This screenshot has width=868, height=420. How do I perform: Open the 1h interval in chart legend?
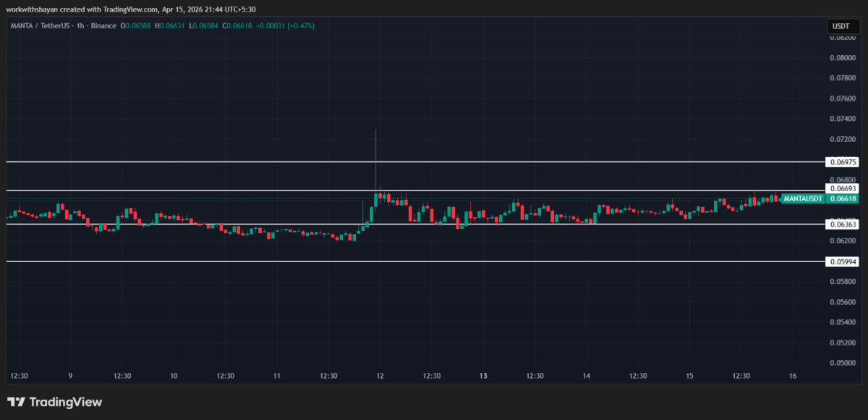[x=77, y=26]
